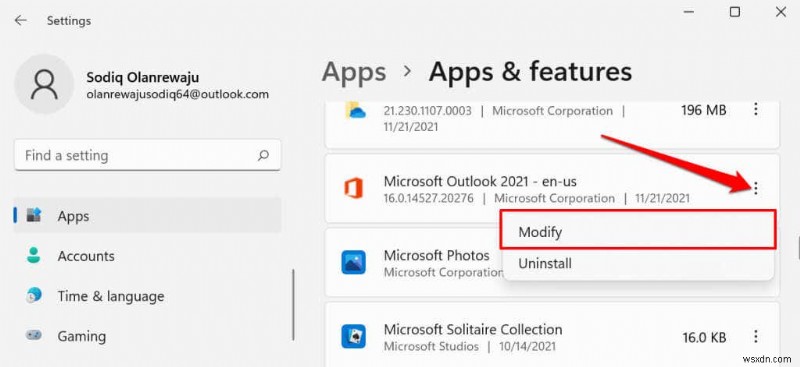
Task: Click the Microsoft Solitaire Collection name
Action: click(x=473, y=329)
